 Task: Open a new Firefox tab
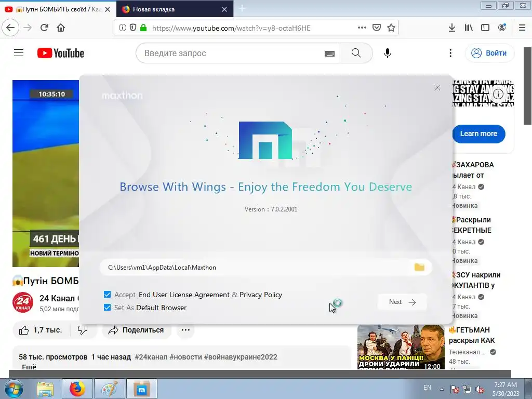coord(242,8)
